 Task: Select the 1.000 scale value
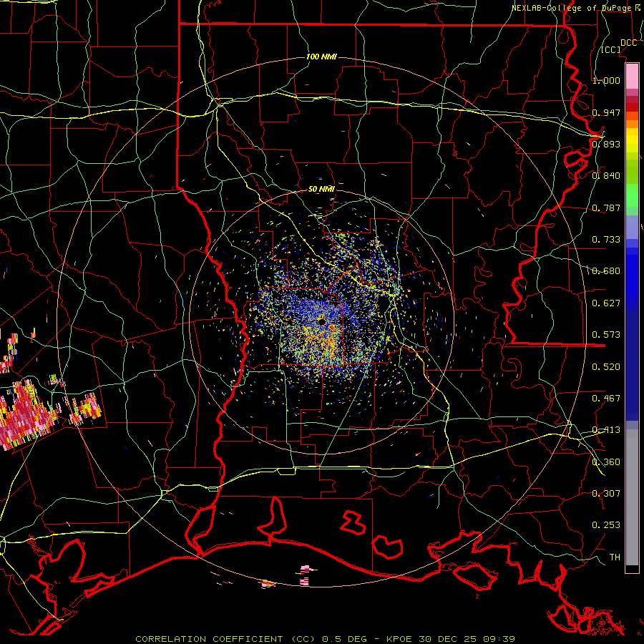606,80
